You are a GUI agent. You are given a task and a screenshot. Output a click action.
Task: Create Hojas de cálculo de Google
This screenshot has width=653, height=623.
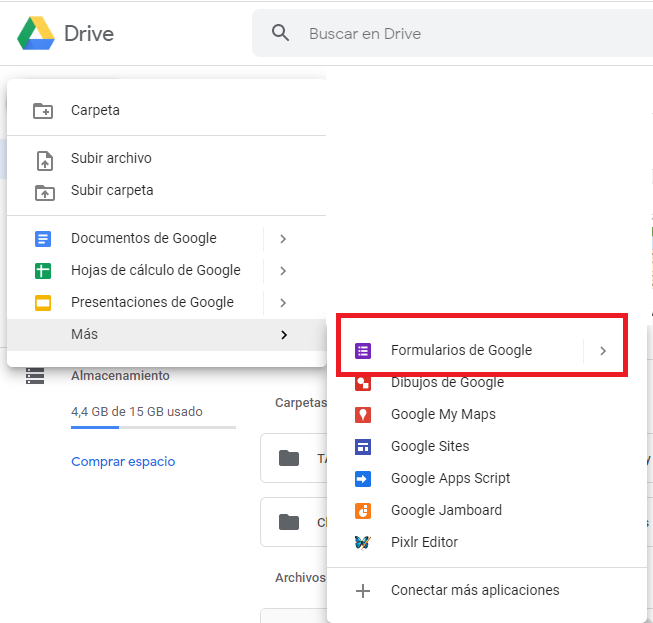[x=156, y=270]
